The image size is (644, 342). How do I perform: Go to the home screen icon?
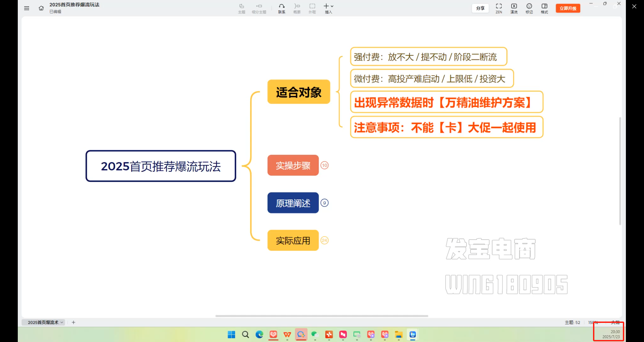(41, 8)
